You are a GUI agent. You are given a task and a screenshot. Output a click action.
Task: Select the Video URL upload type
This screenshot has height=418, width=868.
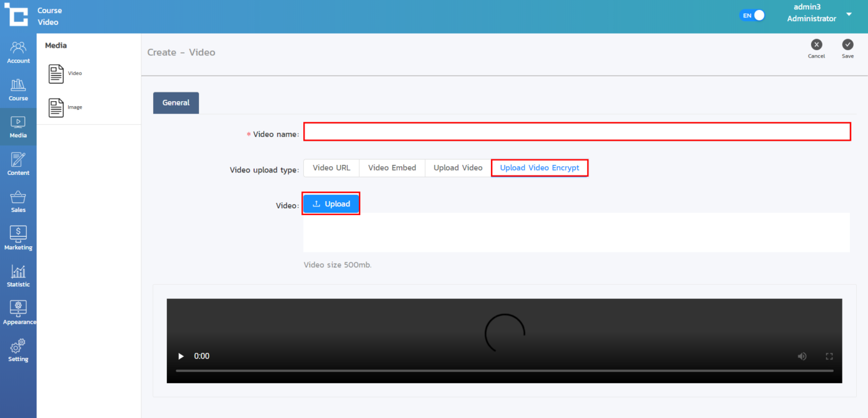(x=331, y=168)
